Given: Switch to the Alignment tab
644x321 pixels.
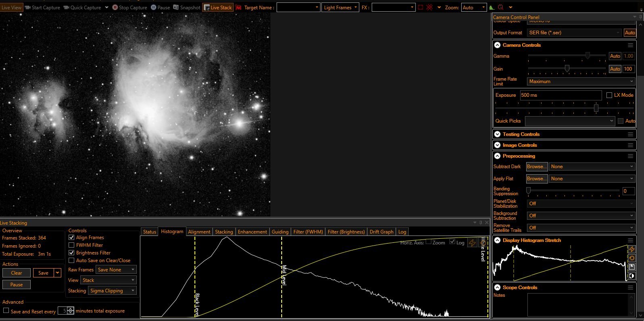Looking at the screenshot, I should [199, 232].
